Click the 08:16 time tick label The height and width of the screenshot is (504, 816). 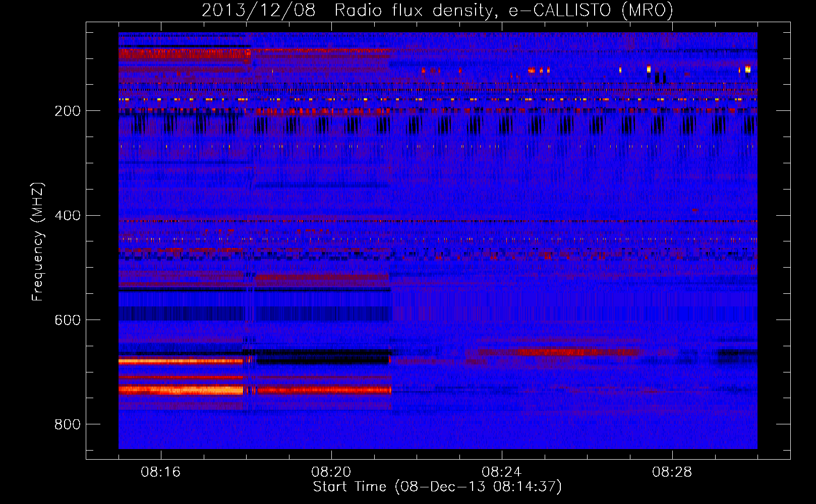161,472
